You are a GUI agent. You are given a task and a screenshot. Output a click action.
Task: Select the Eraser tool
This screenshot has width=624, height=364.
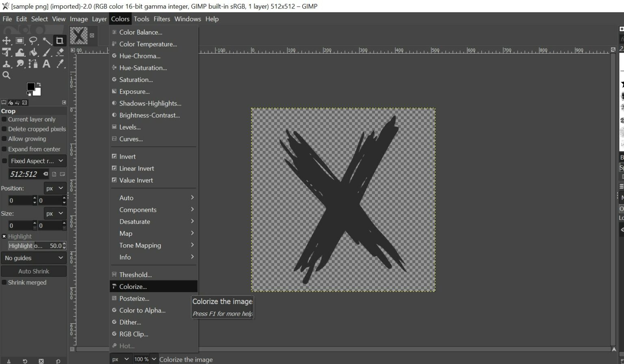click(x=60, y=52)
